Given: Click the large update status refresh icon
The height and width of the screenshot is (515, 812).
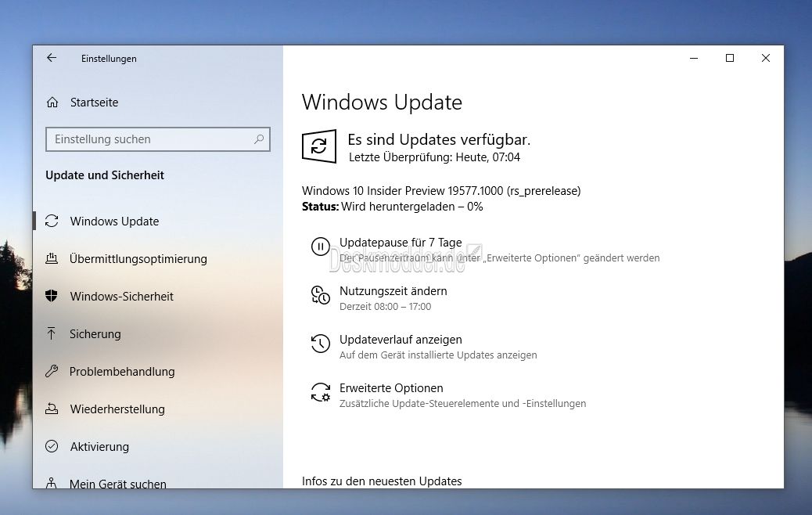Looking at the screenshot, I should point(319,146).
